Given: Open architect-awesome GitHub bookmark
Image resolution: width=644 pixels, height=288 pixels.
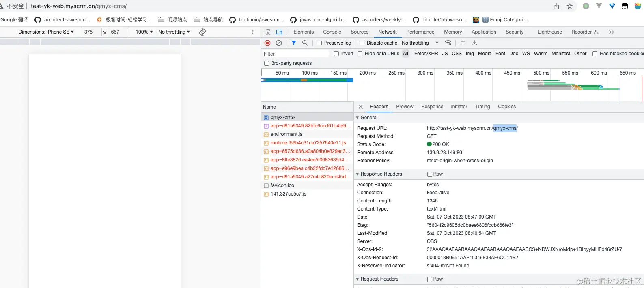Looking at the screenshot, I should point(62,20).
